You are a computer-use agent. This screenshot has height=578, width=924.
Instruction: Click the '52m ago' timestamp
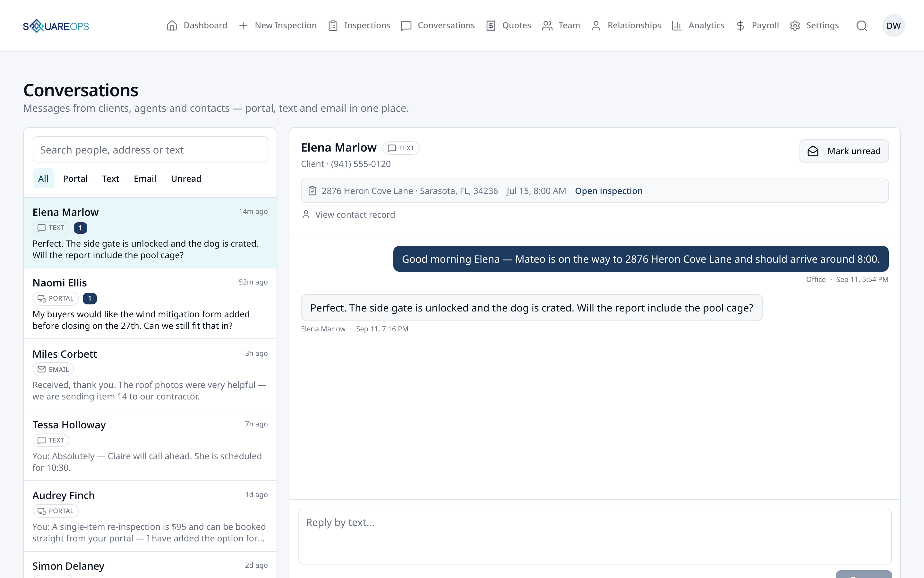[253, 282]
